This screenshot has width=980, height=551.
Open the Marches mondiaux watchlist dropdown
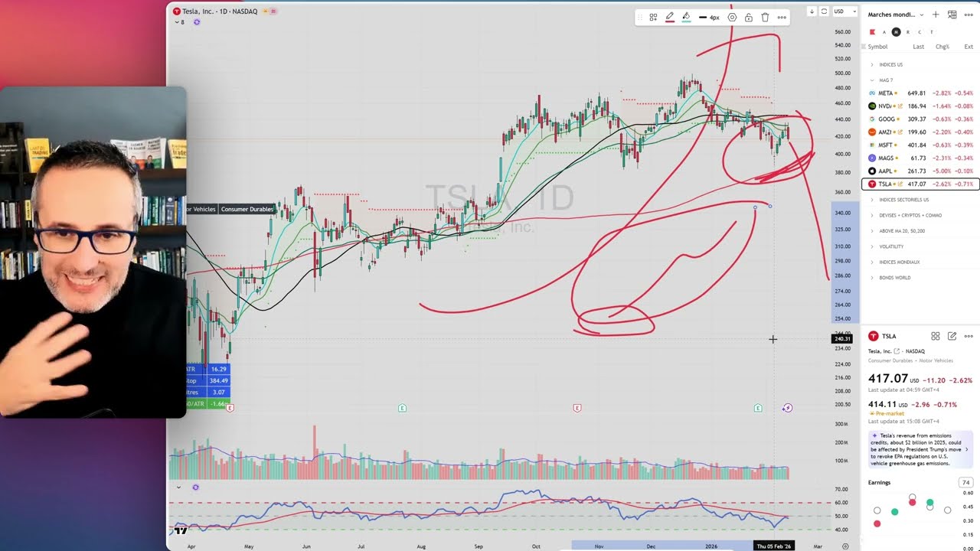click(x=896, y=15)
